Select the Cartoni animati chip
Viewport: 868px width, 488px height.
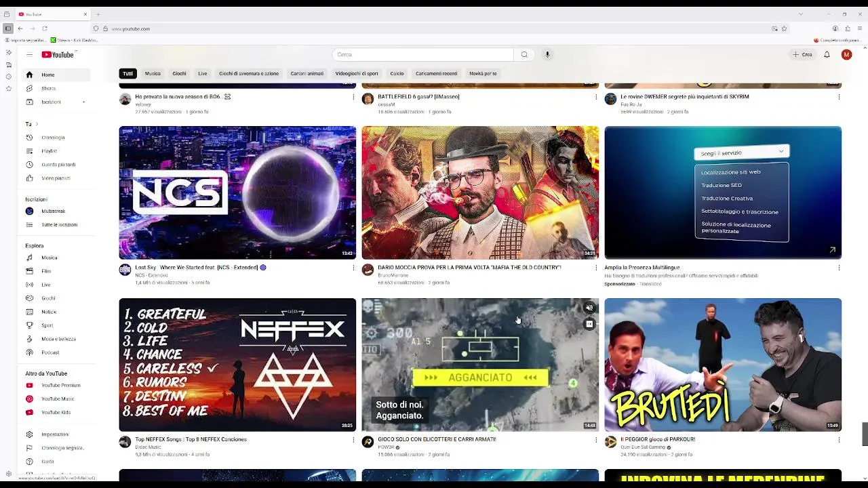[307, 73]
